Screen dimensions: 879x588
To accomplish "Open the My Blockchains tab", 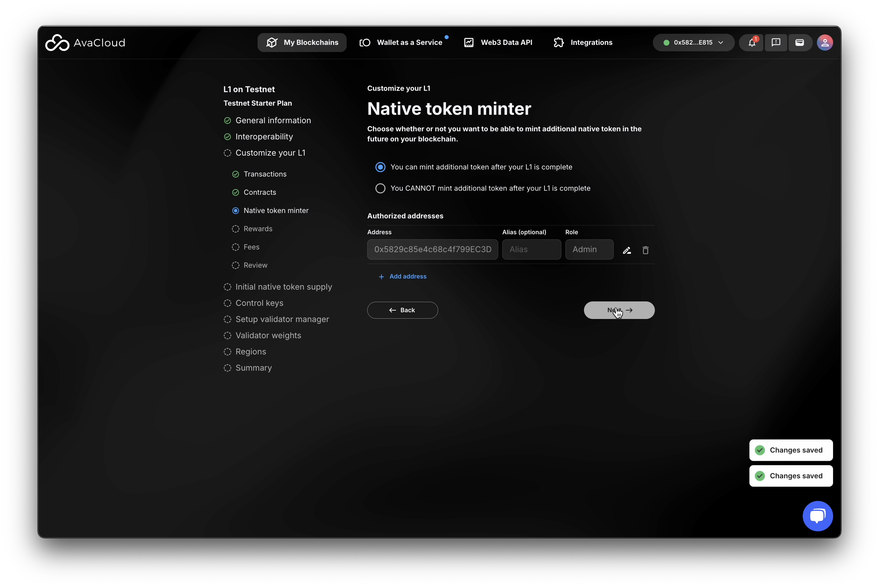I will coord(302,43).
